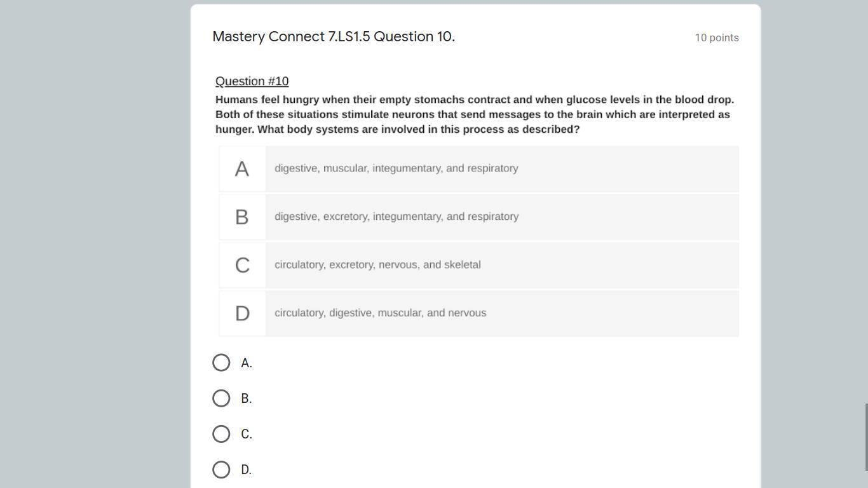Image resolution: width=868 pixels, height=488 pixels.
Task: Click the 'Mastery Connect 7.LS1.5 Question 10.' title
Action: tap(334, 37)
